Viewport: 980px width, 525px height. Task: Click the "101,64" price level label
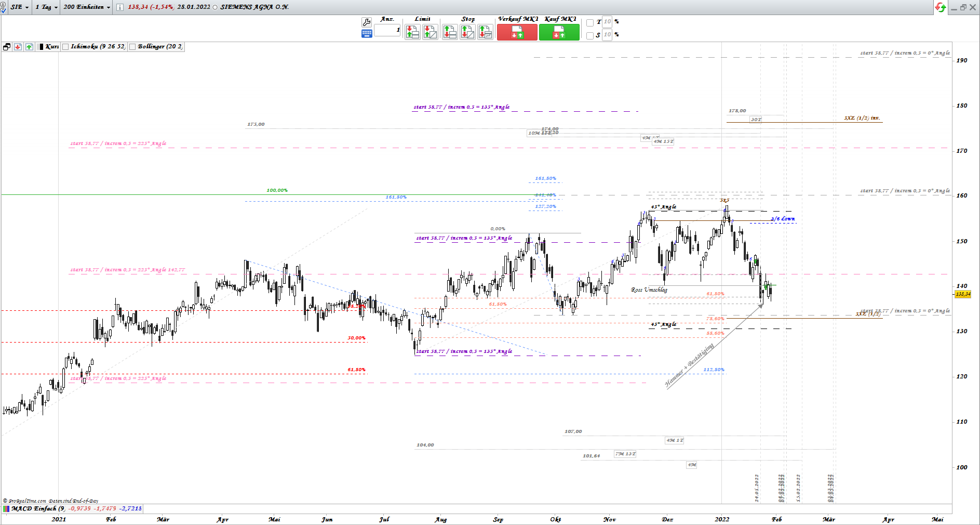pos(591,456)
